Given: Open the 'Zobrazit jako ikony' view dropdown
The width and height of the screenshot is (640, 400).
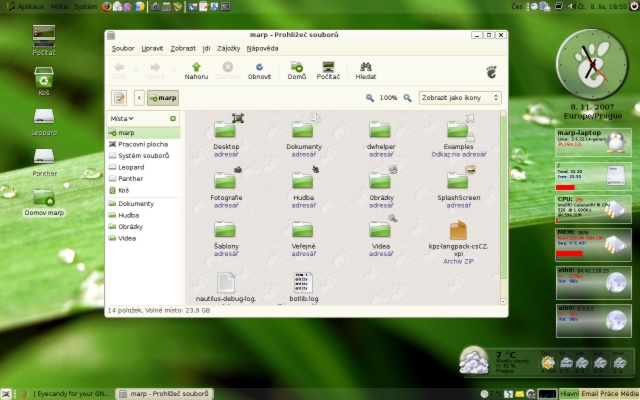Looking at the screenshot, I should click(x=460, y=98).
